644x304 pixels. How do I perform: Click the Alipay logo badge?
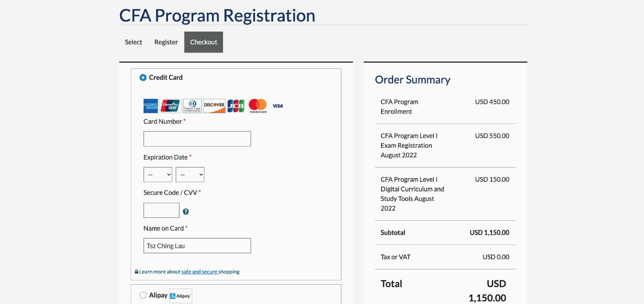pyautogui.click(x=181, y=296)
